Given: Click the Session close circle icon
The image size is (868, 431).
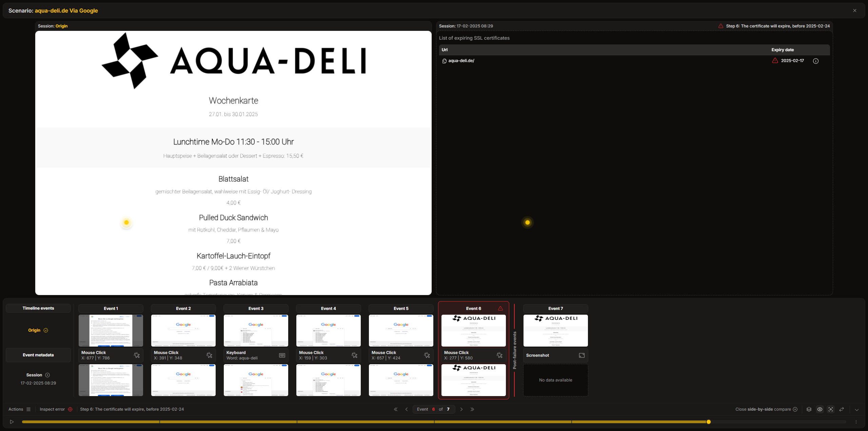Looking at the screenshot, I should coord(47,375).
